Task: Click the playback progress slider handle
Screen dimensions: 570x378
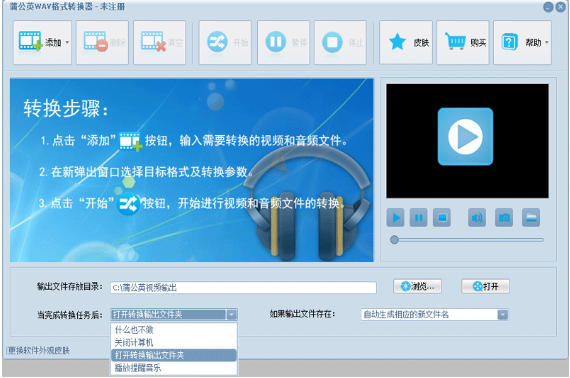Action: [x=394, y=240]
